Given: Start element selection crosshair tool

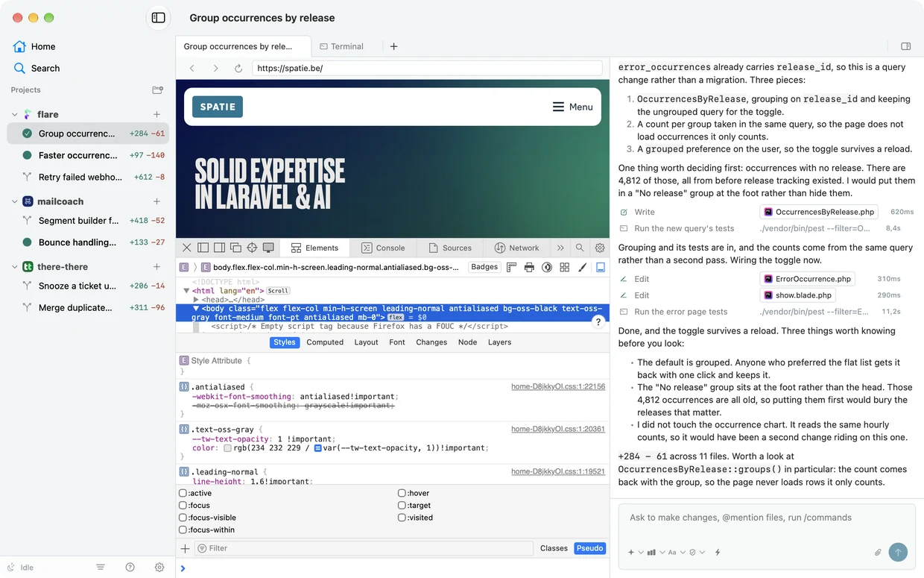Looking at the screenshot, I should (x=252, y=248).
